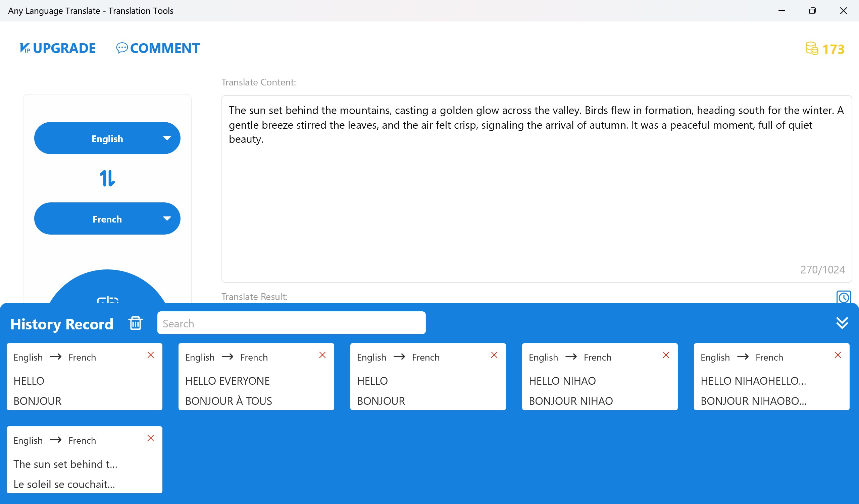Click the trash icon to clear history
The image size is (859, 504).
[135, 323]
